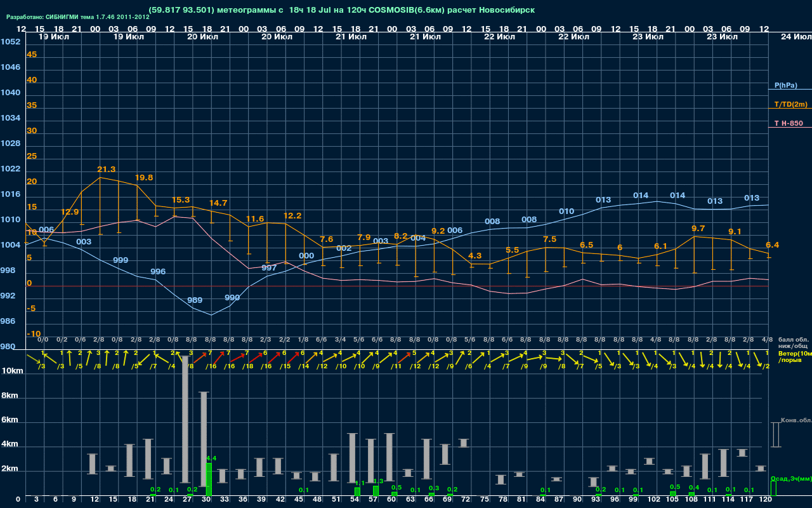Click the 21.3 temperature peak label
The image size is (812, 508).
click(107, 170)
